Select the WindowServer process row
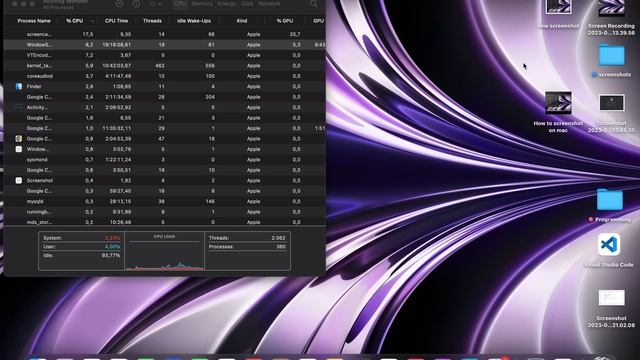This screenshot has width=640, height=360. pos(164,45)
